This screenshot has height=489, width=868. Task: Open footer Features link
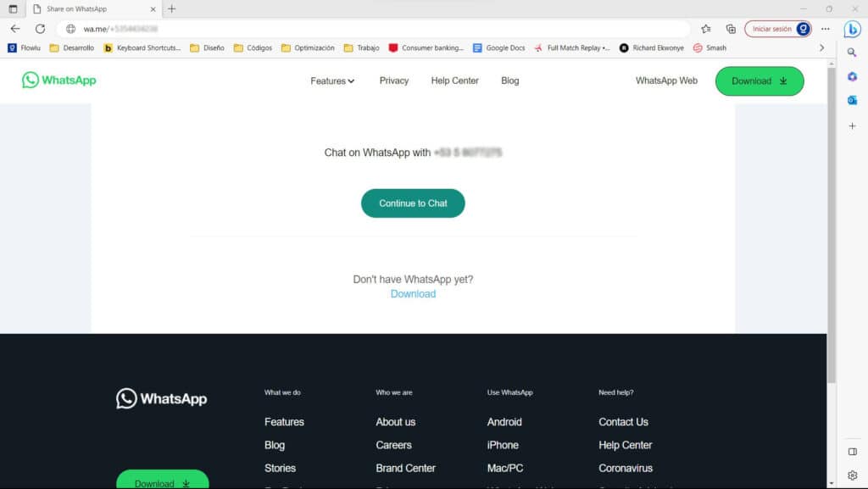284,421
